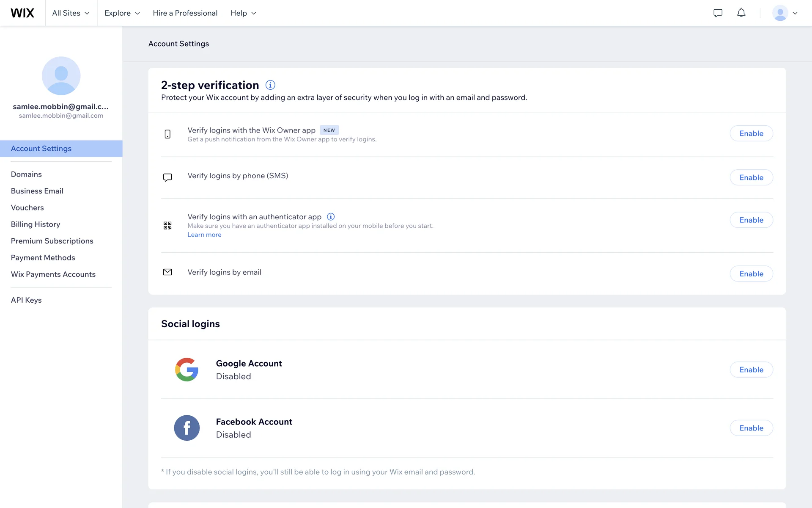Open Hire a Professional link
812x508 pixels.
tap(185, 13)
